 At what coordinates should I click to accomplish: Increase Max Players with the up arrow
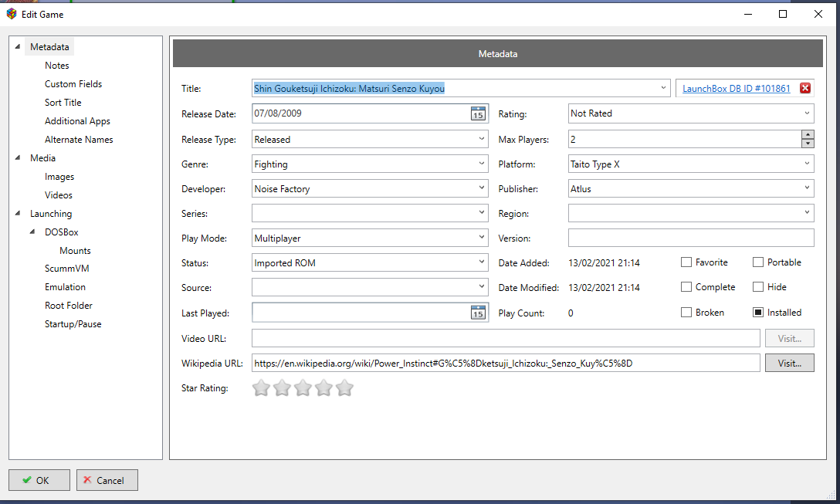808,134
